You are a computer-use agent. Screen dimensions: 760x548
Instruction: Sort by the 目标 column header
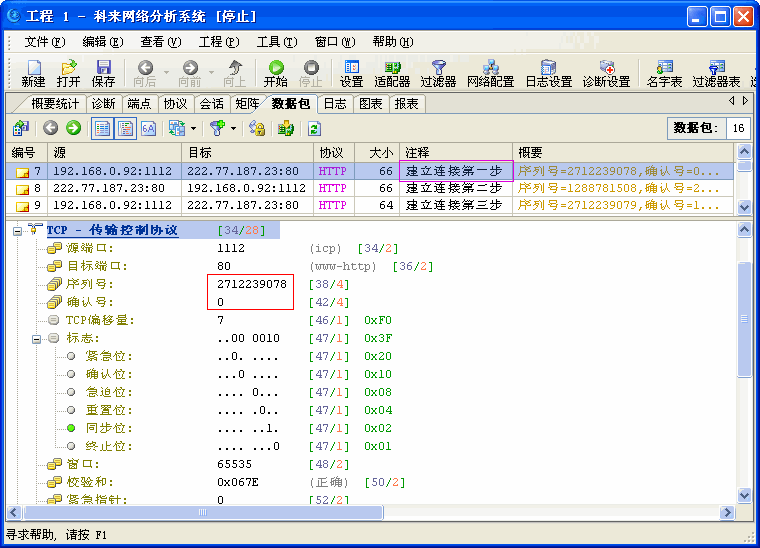pyautogui.click(x=248, y=153)
